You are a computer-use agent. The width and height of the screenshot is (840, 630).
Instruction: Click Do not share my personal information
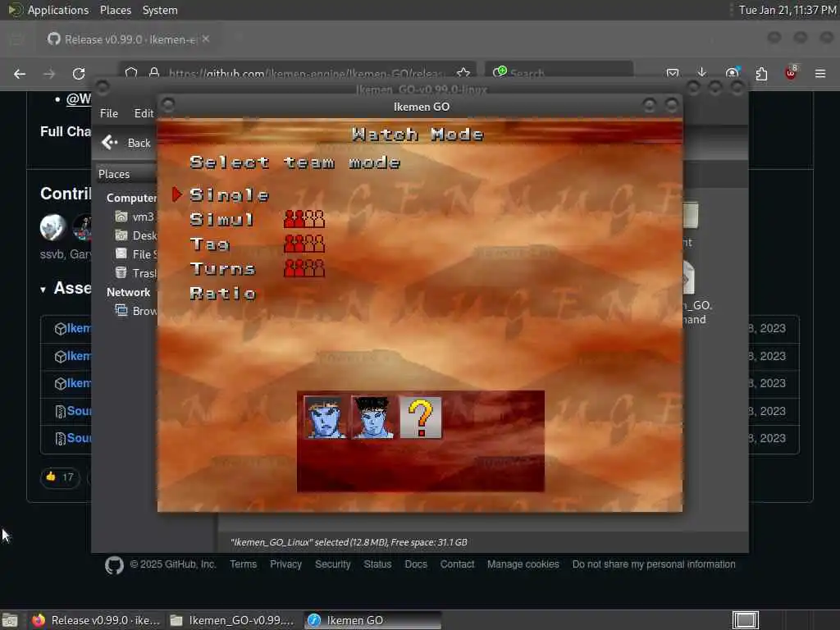(654, 564)
